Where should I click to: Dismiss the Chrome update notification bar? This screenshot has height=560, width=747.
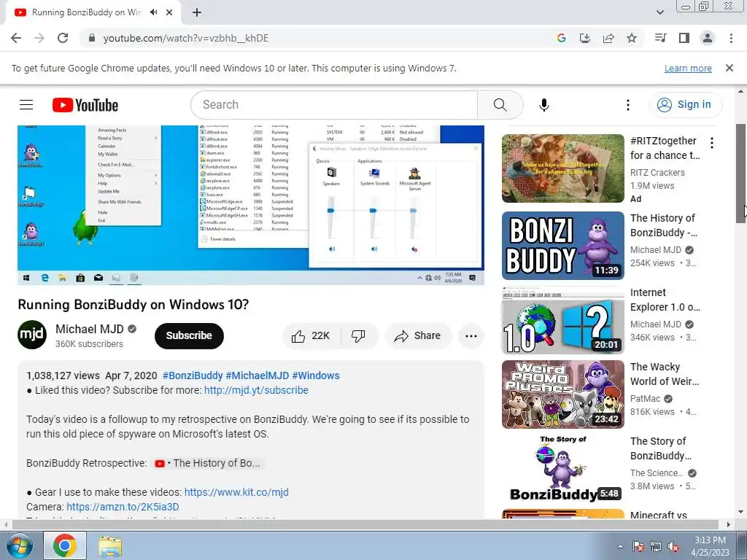click(729, 68)
